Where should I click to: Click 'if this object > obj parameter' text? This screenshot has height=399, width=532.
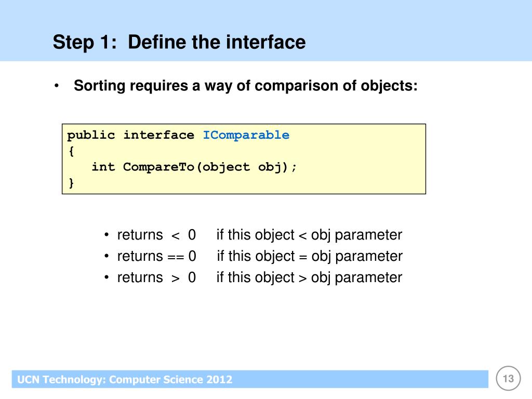tap(309, 277)
